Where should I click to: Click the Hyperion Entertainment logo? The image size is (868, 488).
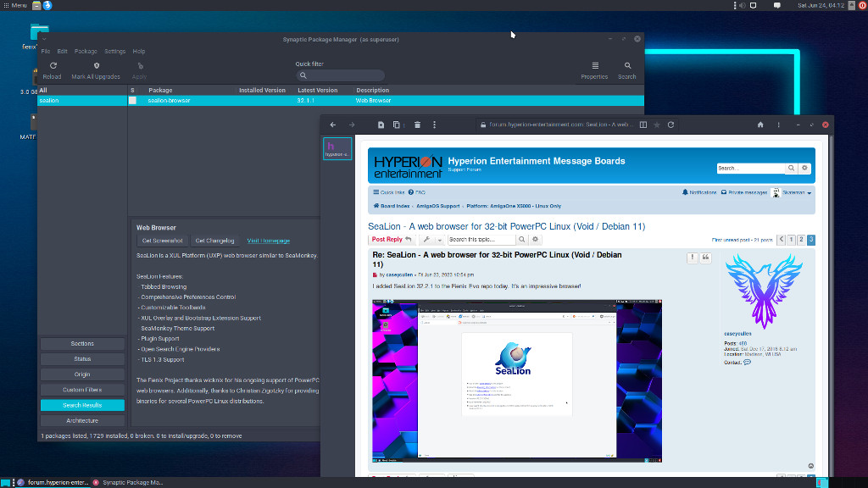tap(408, 167)
